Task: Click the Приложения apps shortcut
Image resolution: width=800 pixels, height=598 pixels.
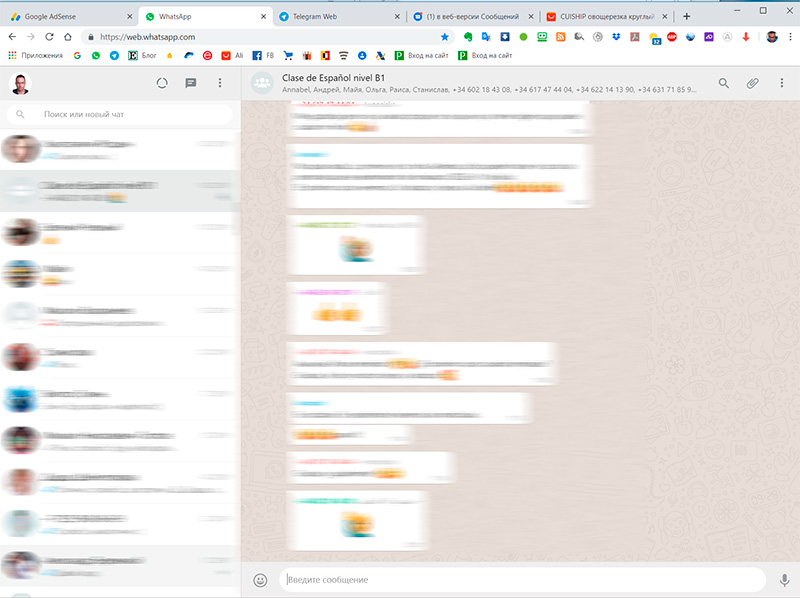Action: [36, 55]
